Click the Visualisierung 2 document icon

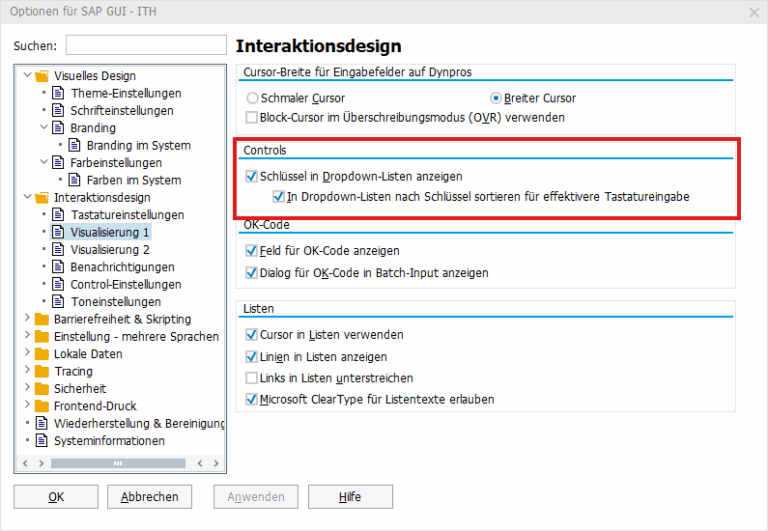coord(58,249)
